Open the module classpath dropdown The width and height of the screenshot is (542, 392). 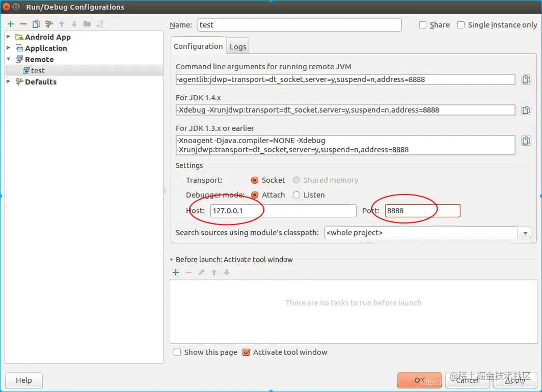coord(525,233)
